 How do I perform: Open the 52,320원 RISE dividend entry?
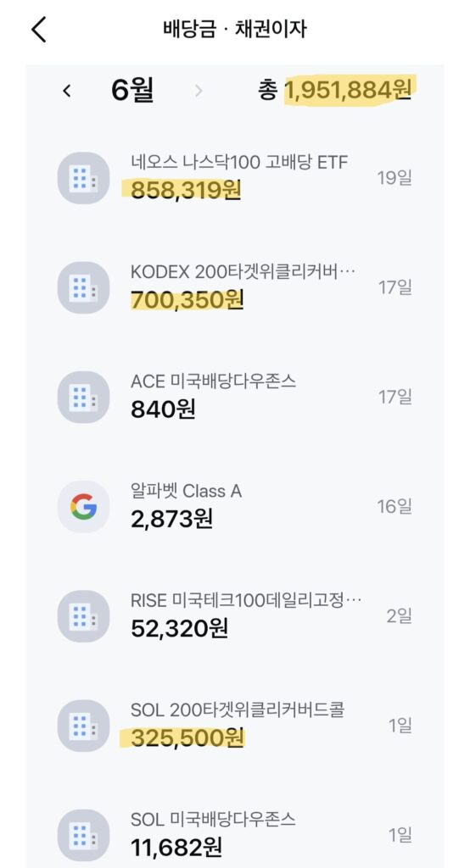click(235, 616)
